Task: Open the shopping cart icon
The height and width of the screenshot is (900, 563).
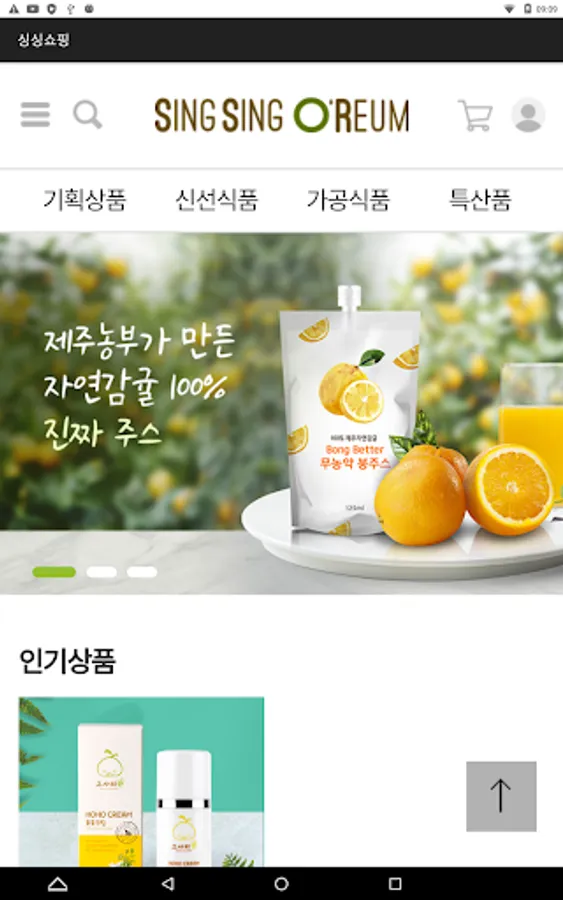Action: [475, 115]
